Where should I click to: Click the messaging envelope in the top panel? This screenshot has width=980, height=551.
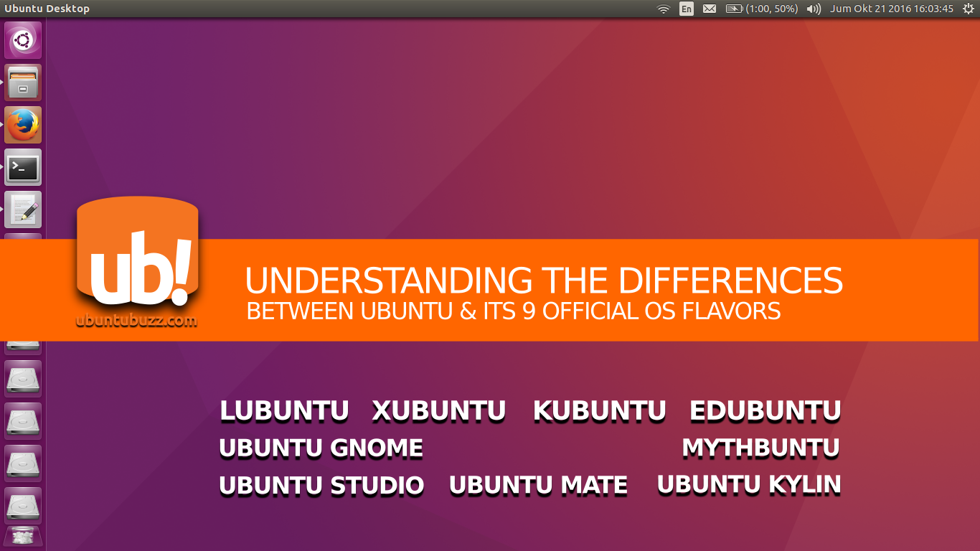(x=710, y=9)
